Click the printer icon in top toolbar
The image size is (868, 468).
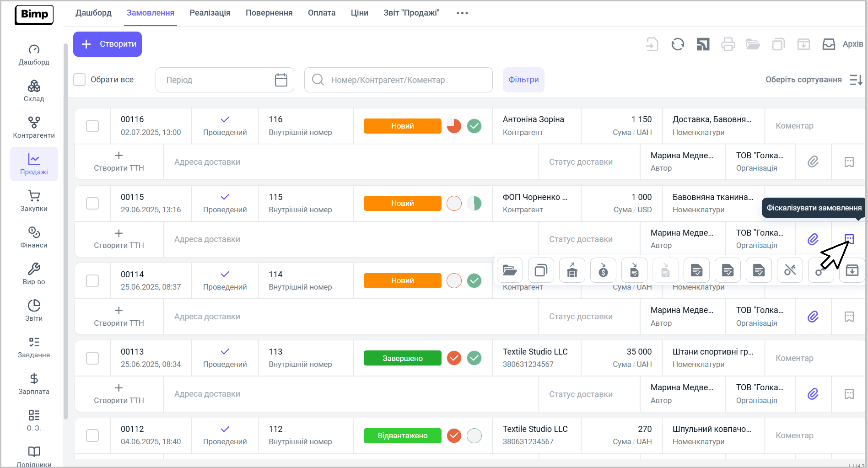[x=728, y=44]
